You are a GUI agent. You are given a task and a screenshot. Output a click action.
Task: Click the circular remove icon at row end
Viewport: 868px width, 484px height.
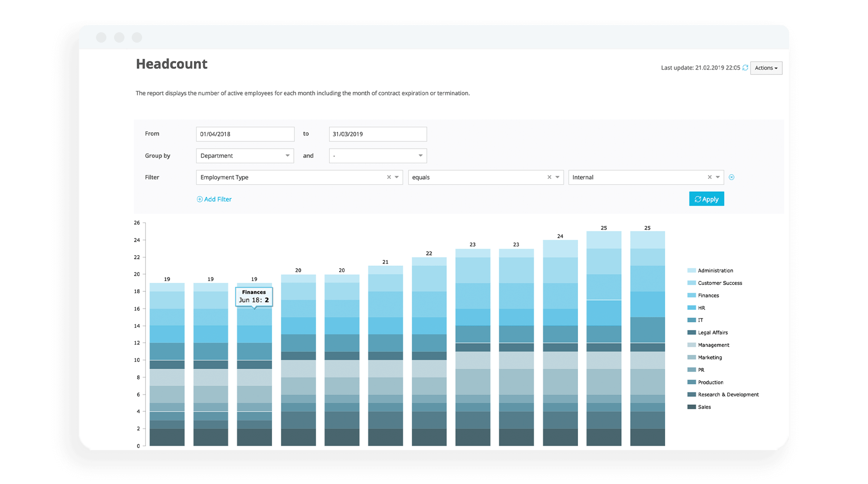pos(732,176)
